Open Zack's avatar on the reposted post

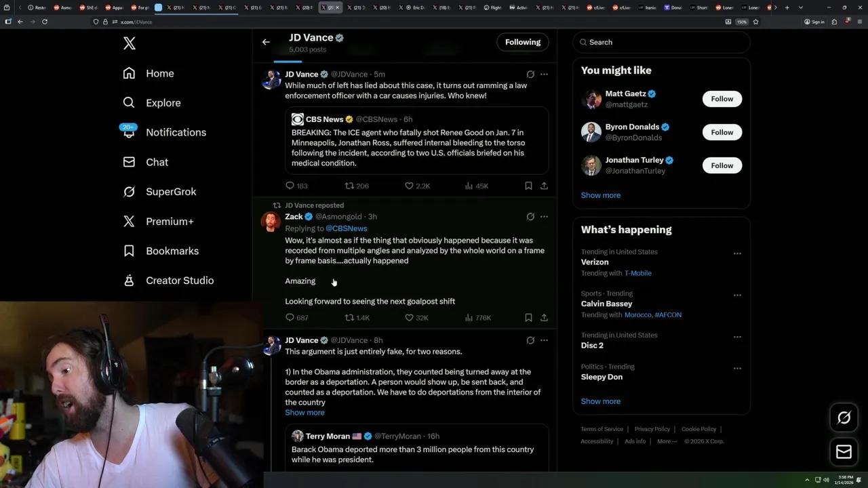click(x=271, y=222)
